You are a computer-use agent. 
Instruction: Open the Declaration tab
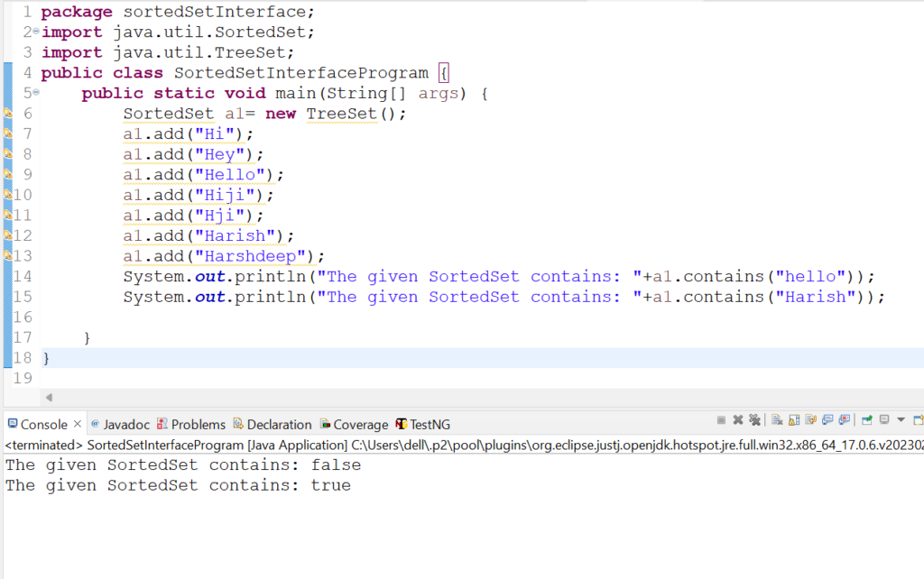pyautogui.click(x=273, y=424)
